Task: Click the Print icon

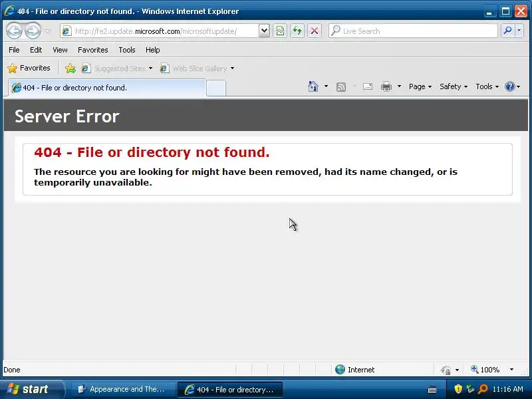Action: [386, 87]
